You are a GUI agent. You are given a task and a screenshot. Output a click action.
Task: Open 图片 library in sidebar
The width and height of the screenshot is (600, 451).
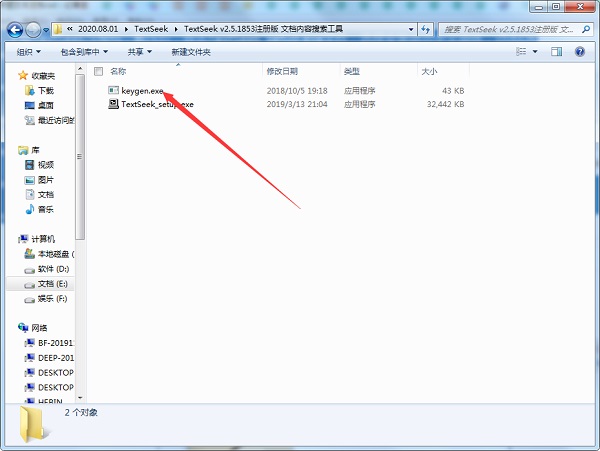[40, 180]
